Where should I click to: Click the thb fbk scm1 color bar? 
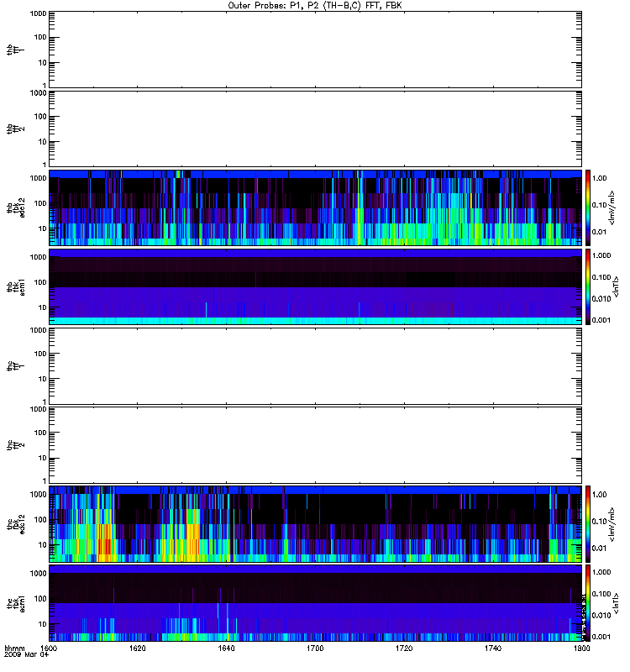[588, 286]
